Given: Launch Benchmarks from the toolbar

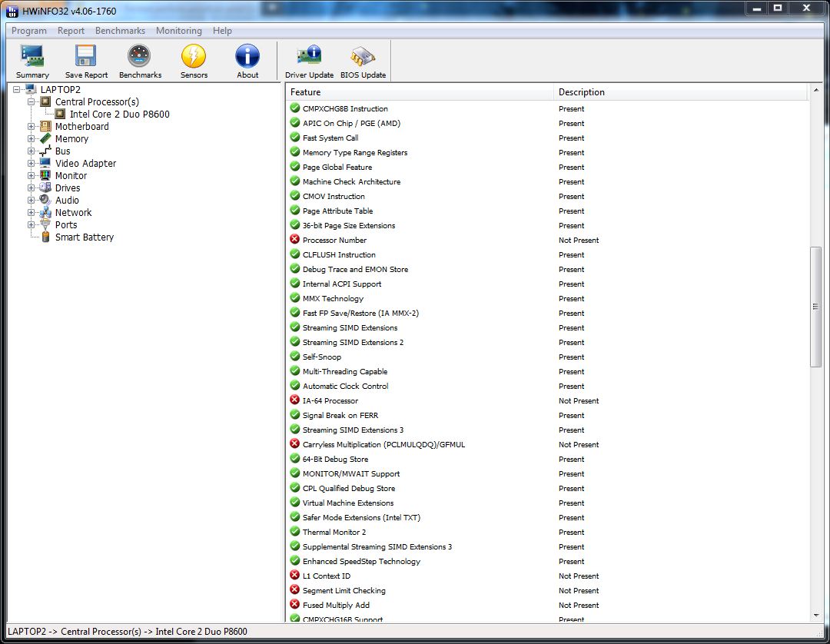Looking at the screenshot, I should click(x=140, y=61).
